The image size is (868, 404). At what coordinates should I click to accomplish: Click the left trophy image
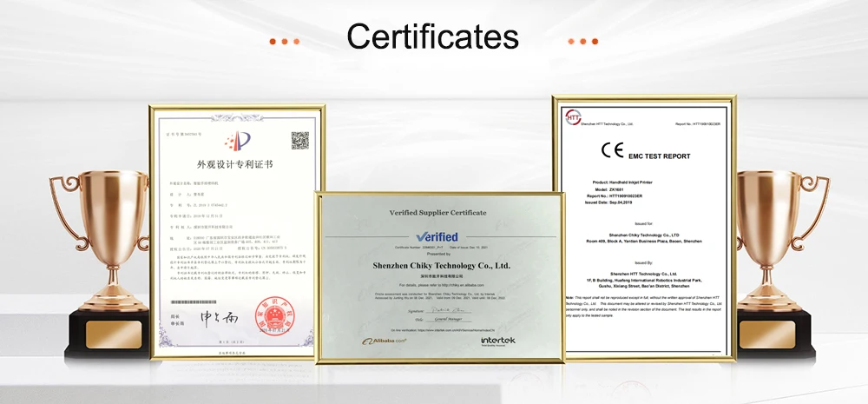pyautogui.click(x=106, y=265)
